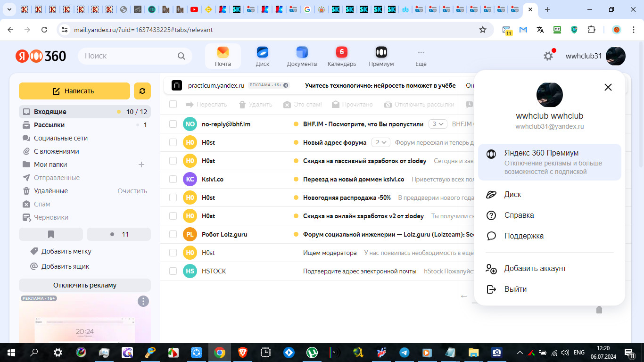Check the Новогодняя распродажа message checkbox

coord(173,197)
